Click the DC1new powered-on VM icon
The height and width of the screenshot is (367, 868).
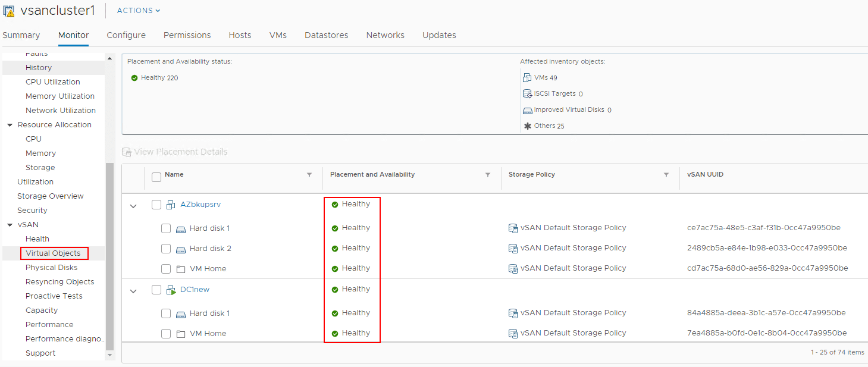(x=171, y=290)
